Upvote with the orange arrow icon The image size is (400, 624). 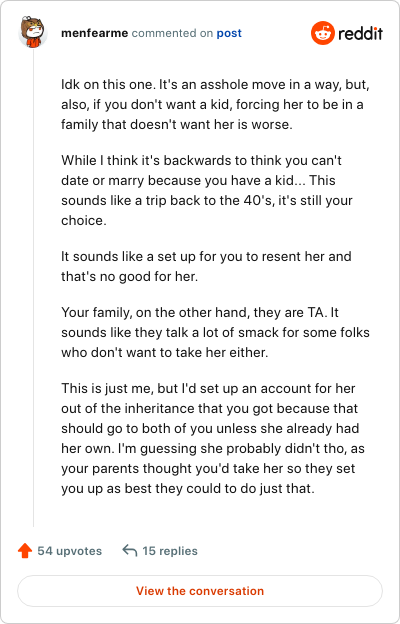pyautogui.click(x=25, y=551)
